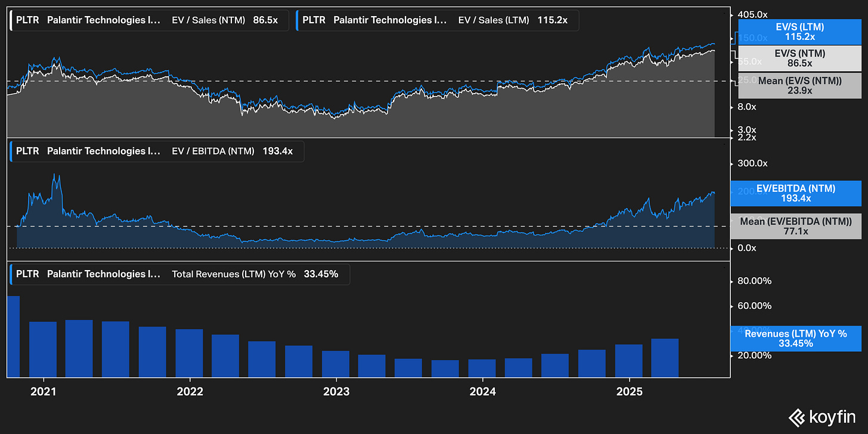
Task: Click the 20.00% axis label
Action: tap(755, 355)
